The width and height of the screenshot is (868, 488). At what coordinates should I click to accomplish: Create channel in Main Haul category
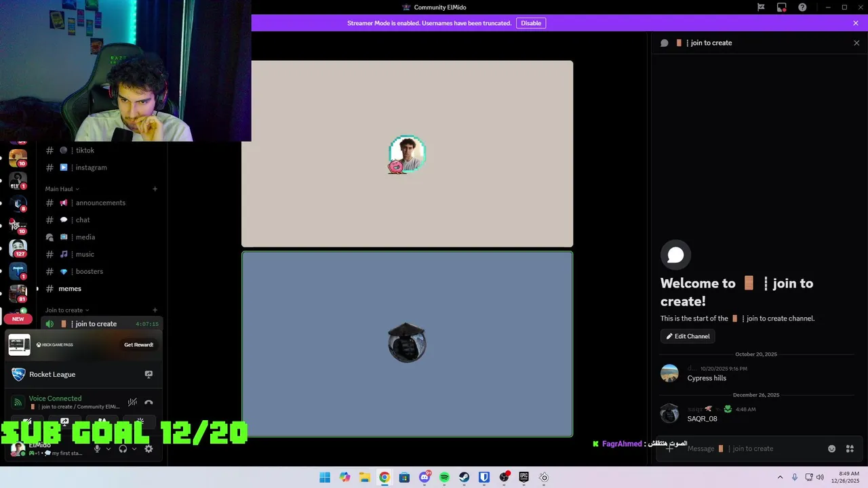click(x=155, y=189)
